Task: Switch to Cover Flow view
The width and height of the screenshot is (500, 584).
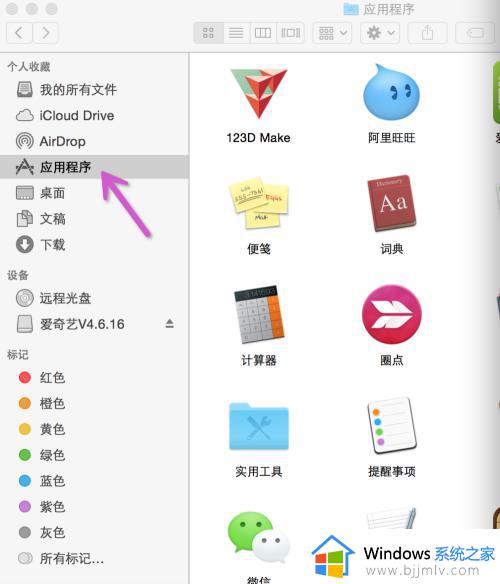Action: point(291,33)
